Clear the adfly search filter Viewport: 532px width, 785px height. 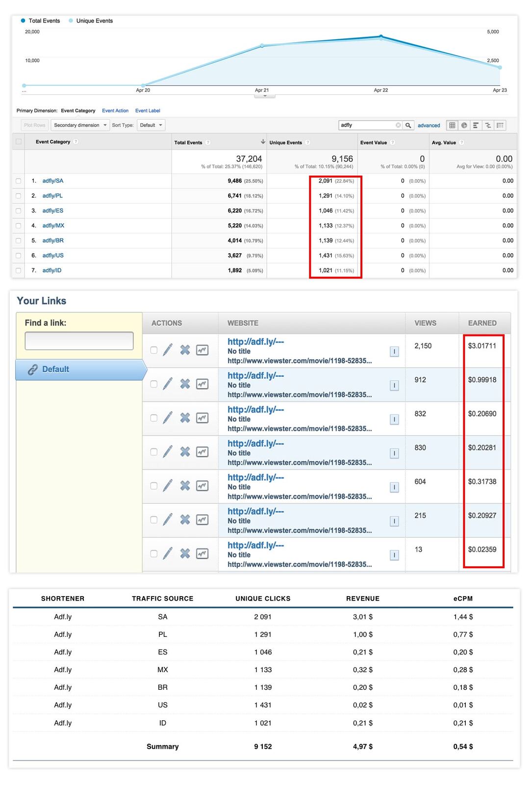tap(398, 125)
